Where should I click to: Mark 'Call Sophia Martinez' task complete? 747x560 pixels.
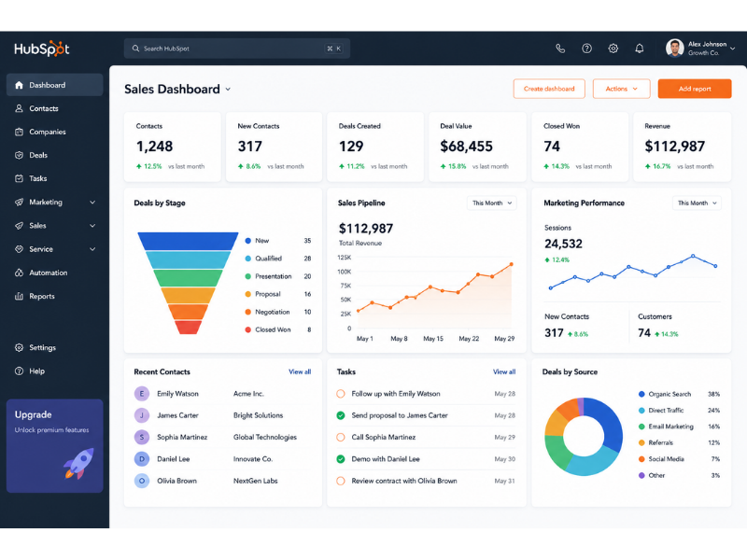coord(341,437)
